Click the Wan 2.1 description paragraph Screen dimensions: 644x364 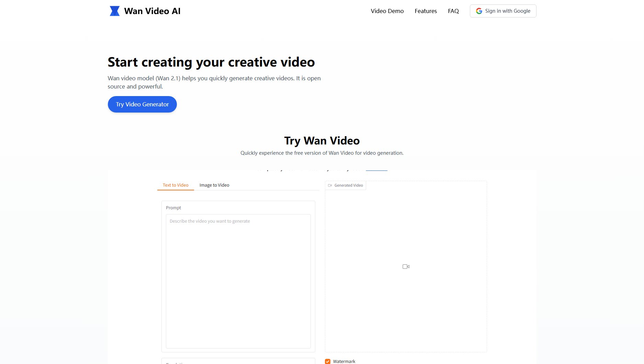[214, 82]
